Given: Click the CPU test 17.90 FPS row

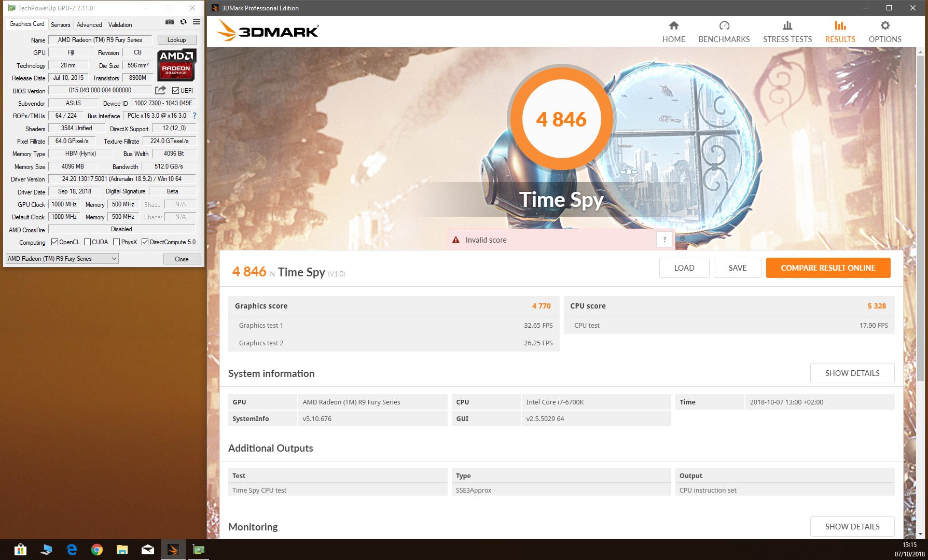Looking at the screenshot, I should point(729,326).
